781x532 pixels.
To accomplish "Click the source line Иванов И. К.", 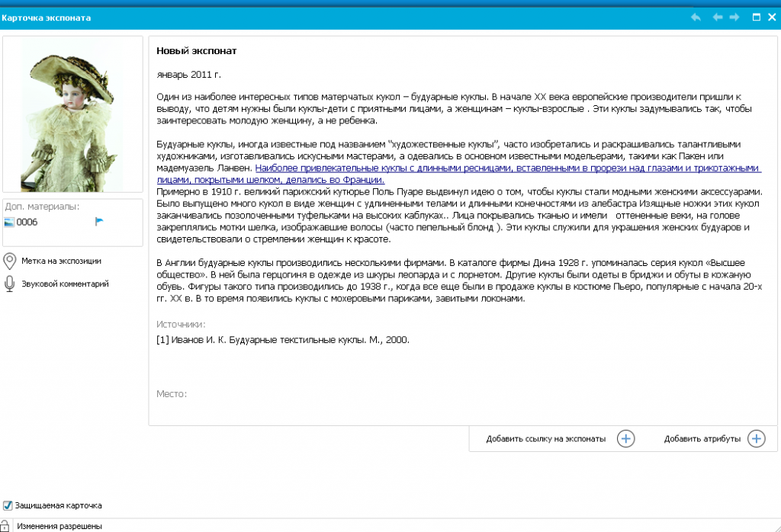I will click(x=283, y=340).
